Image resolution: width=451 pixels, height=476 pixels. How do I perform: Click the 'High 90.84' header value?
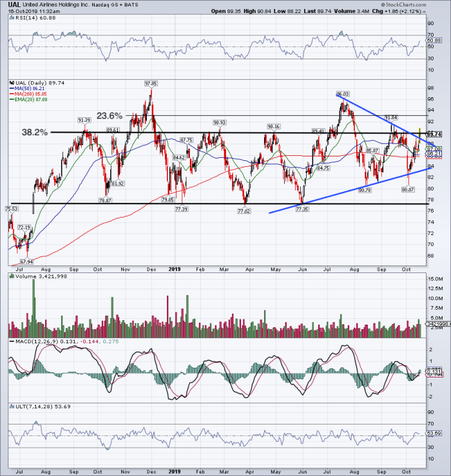pos(257,11)
